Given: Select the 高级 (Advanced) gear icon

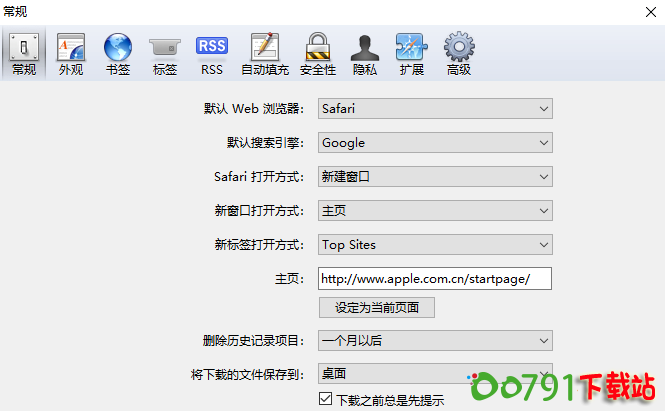Looking at the screenshot, I should pyautogui.click(x=459, y=54).
